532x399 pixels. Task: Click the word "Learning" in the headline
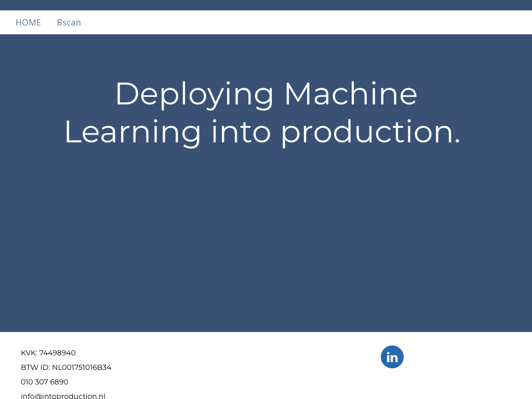(x=132, y=132)
